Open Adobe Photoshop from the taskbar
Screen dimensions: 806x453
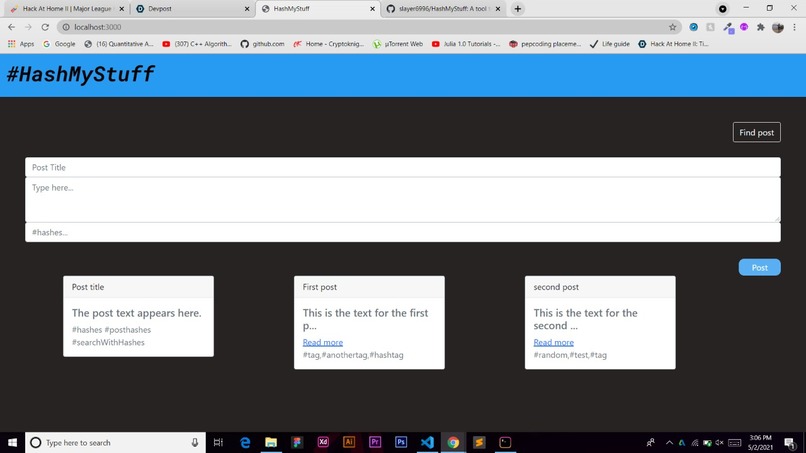tap(401, 442)
